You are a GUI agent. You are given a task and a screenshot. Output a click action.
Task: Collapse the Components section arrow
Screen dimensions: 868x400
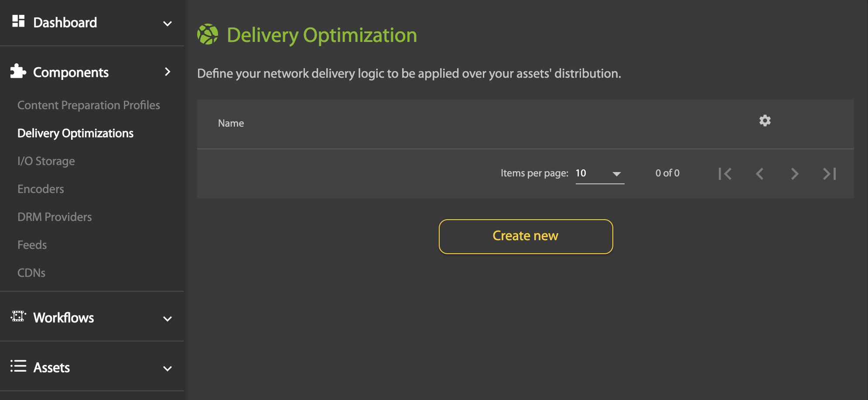[x=167, y=72]
